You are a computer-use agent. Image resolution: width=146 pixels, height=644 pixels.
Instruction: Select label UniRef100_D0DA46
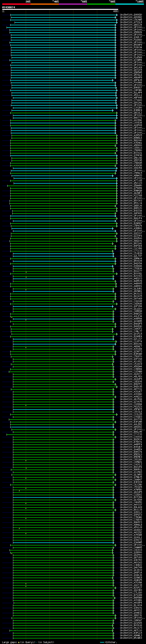click(131, 266)
